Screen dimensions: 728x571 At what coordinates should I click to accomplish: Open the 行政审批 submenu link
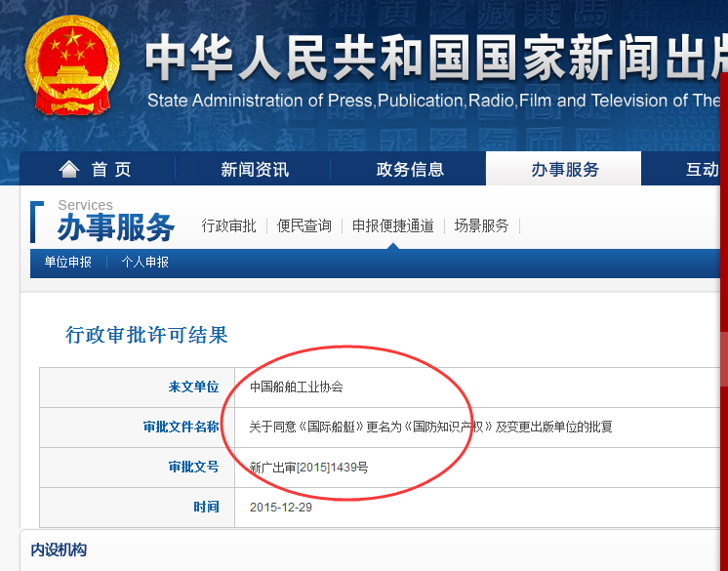point(229,225)
